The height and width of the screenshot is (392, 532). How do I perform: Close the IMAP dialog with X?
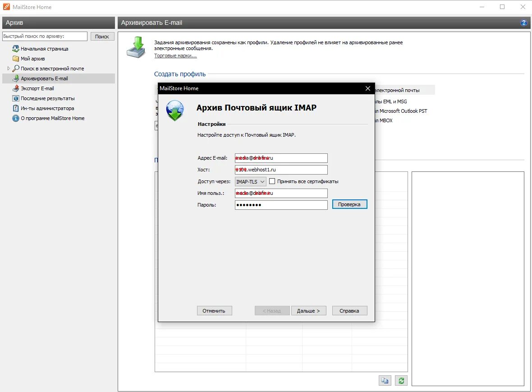367,88
